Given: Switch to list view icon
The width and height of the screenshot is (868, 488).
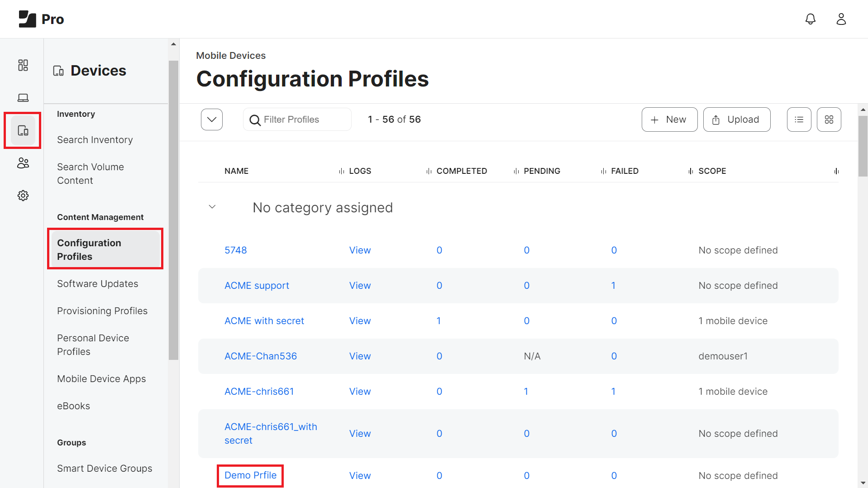Looking at the screenshot, I should tap(799, 120).
